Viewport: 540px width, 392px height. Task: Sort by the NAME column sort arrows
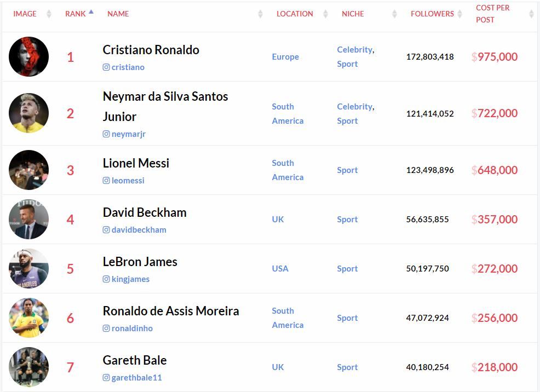[x=260, y=14]
